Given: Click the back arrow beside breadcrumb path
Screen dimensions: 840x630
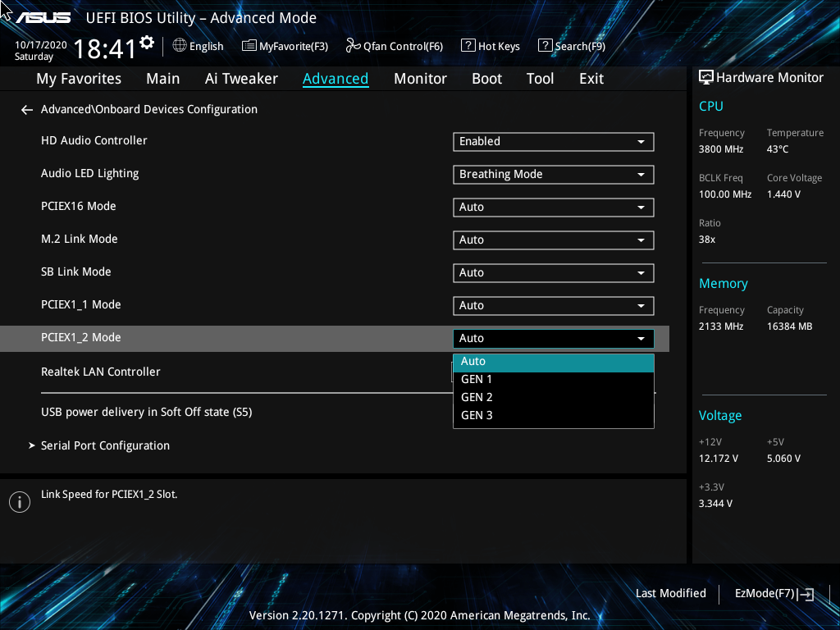Looking at the screenshot, I should [x=27, y=110].
